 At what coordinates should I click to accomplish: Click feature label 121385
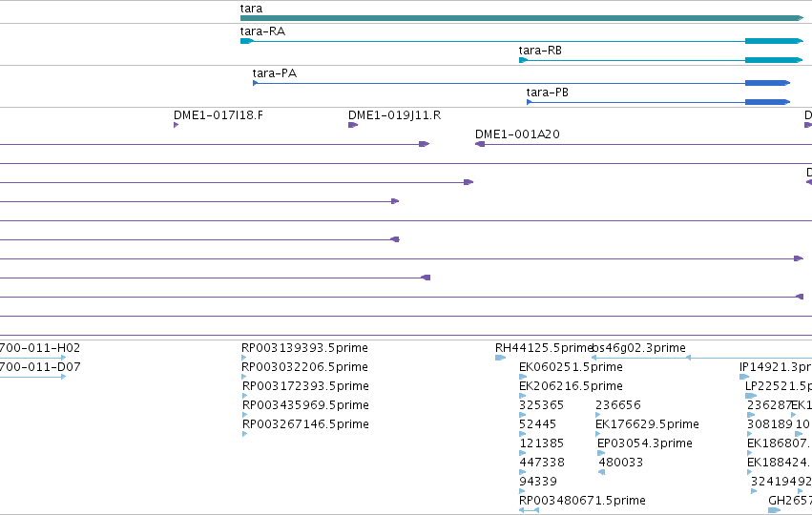point(541,443)
